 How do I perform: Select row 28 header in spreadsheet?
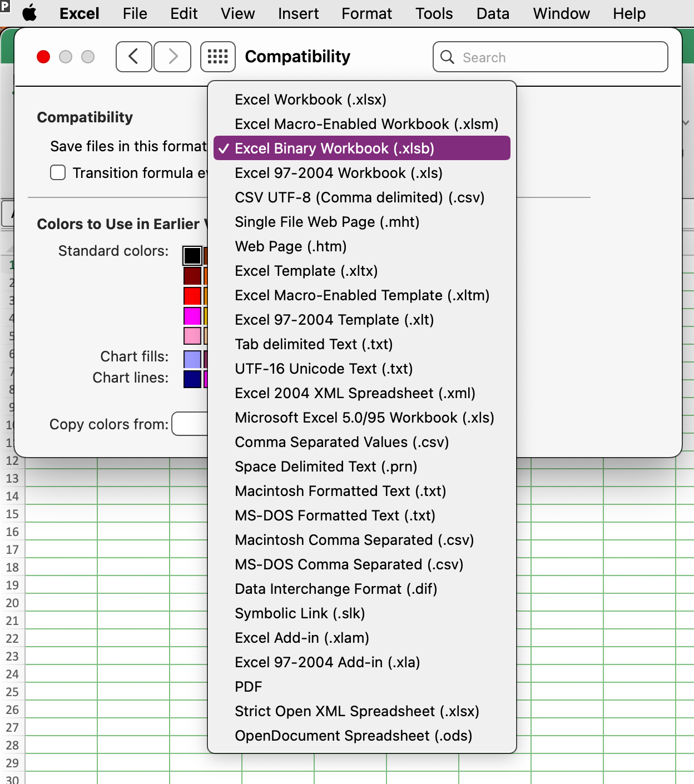tap(12, 745)
